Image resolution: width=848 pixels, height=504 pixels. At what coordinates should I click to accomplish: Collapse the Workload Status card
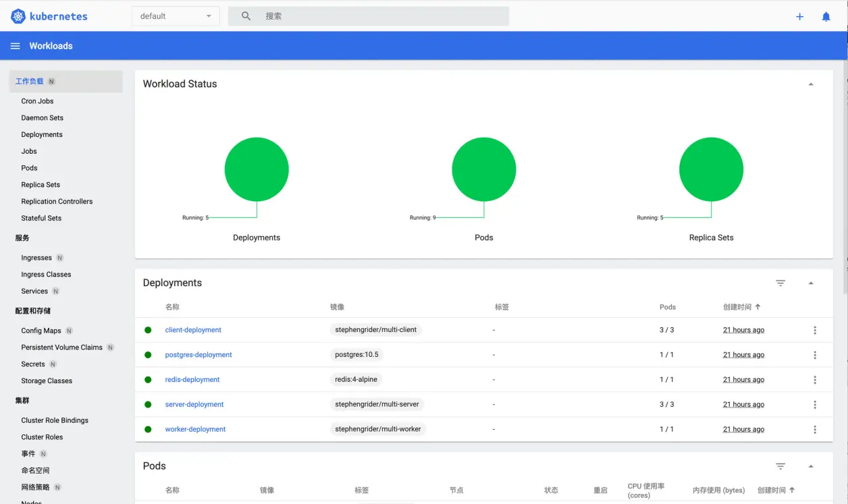(x=811, y=84)
